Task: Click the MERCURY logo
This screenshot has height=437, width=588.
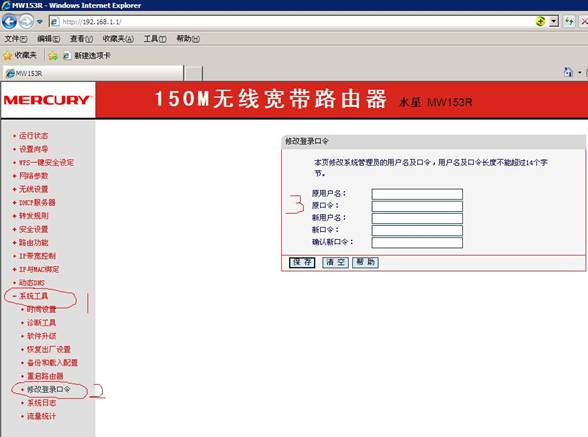Action: (47, 100)
